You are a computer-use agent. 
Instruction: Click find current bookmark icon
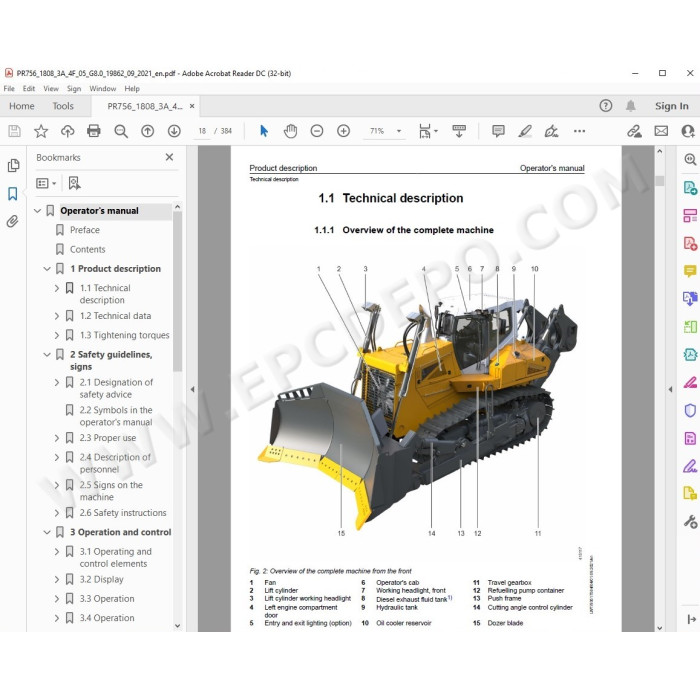(x=74, y=183)
